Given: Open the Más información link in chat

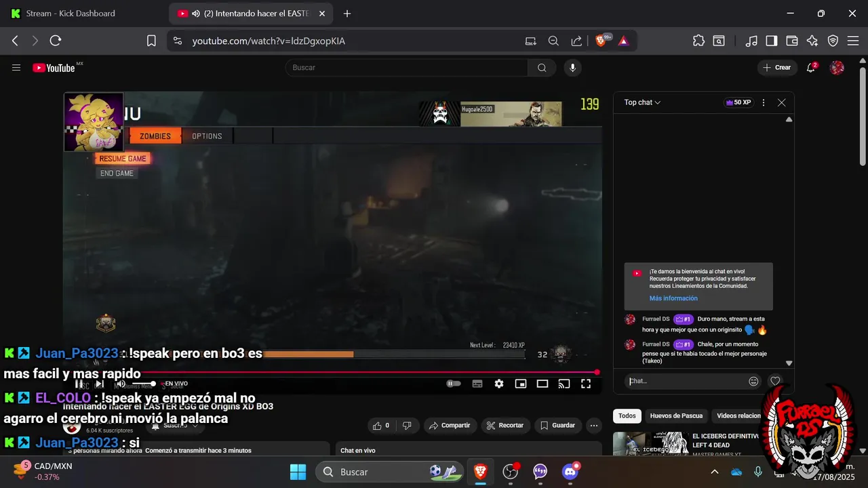Looking at the screenshot, I should [673, 298].
